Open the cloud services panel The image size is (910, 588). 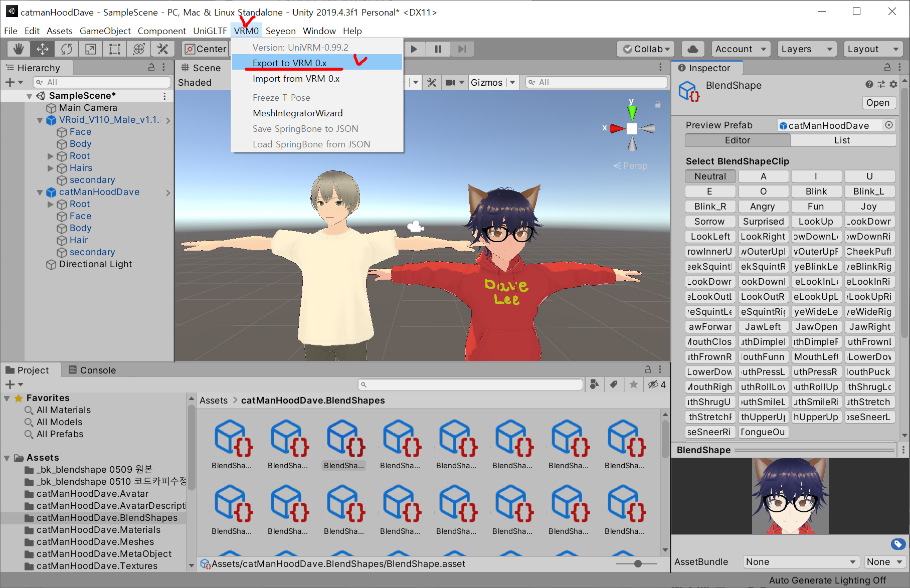(x=692, y=49)
